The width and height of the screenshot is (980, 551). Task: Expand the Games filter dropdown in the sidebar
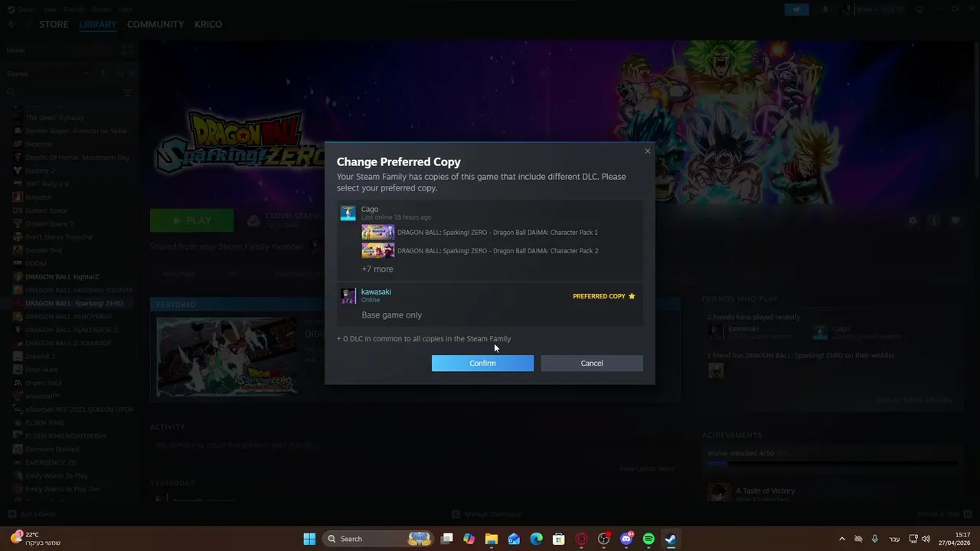85,73
